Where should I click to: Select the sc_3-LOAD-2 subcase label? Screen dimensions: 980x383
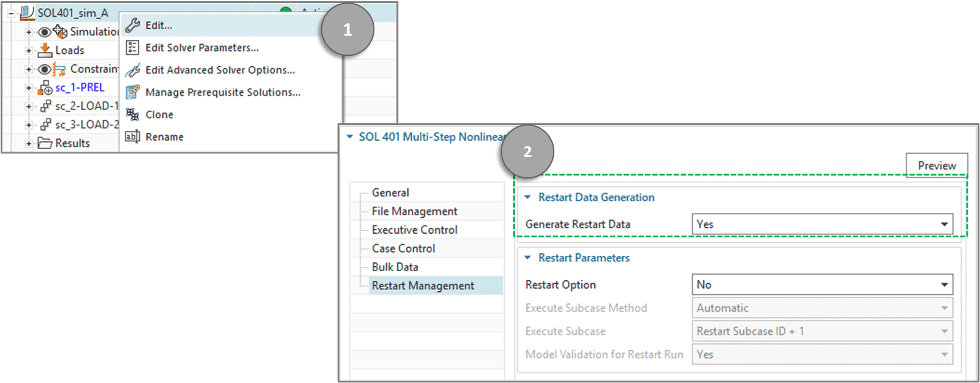click(x=86, y=124)
